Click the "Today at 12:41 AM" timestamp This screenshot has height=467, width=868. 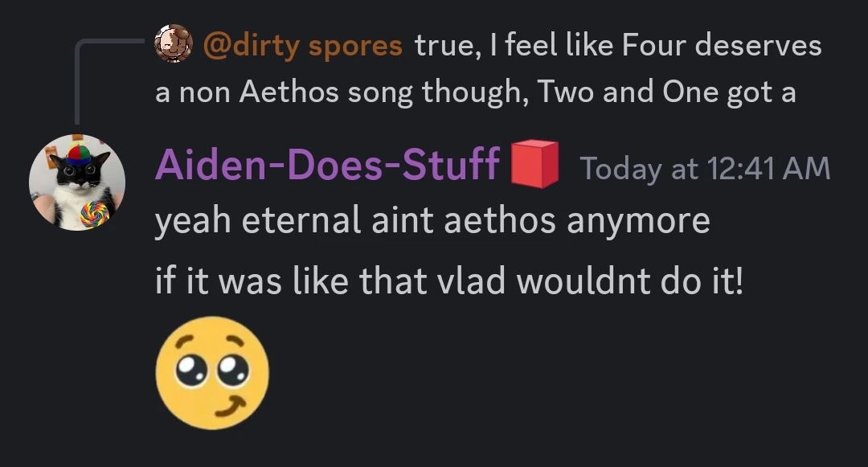tap(704, 168)
